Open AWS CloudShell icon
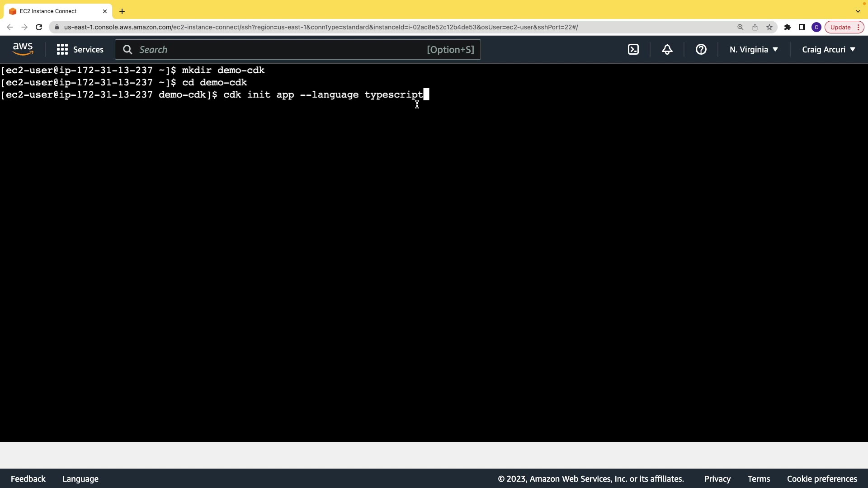 click(x=633, y=50)
